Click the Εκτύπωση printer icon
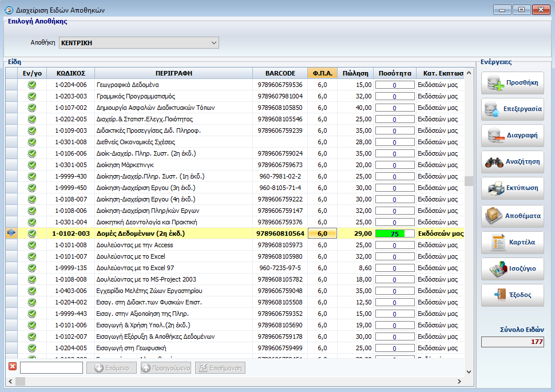Image resolution: width=555 pixels, height=392 pixels. coord(496,188)
